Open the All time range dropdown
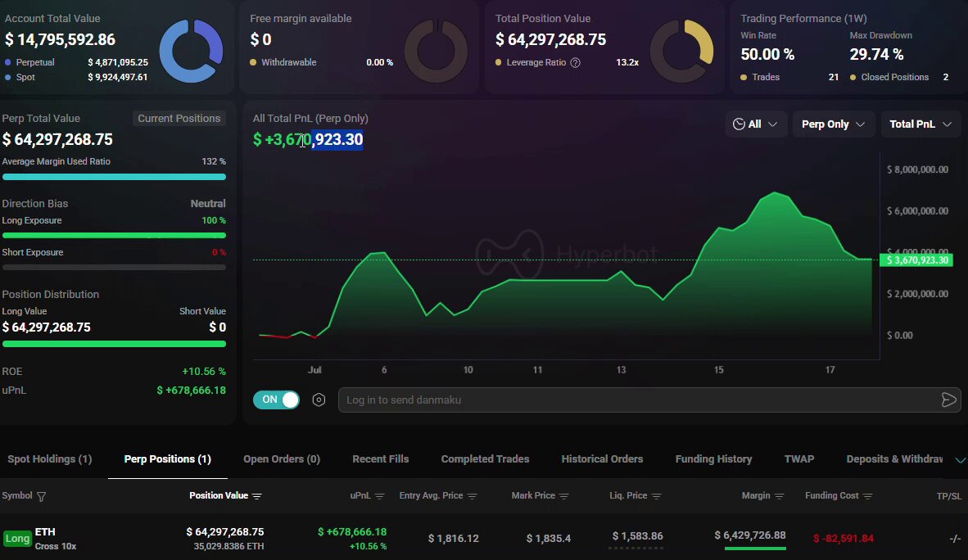 click(756, 124)
